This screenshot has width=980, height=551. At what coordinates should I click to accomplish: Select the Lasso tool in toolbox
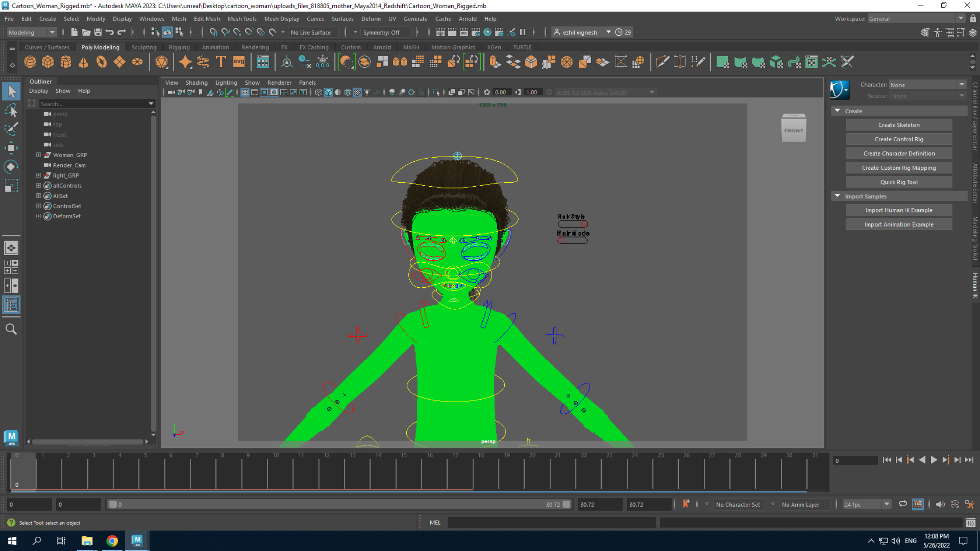pos(11,110)
